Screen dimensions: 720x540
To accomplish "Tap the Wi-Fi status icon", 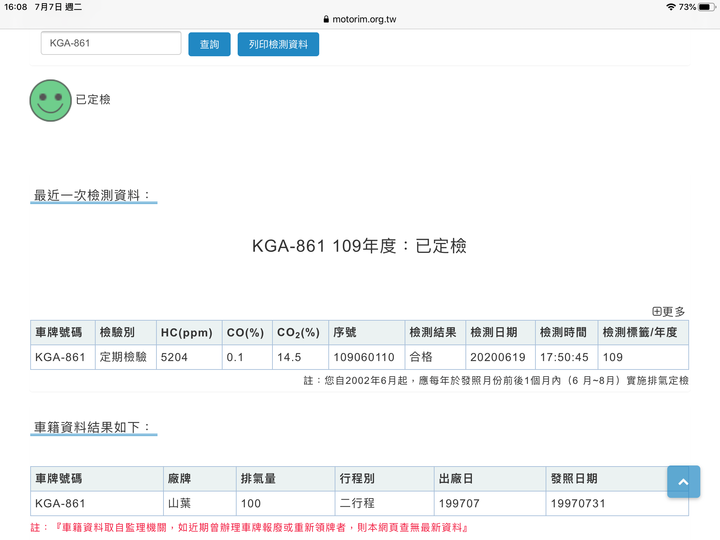I will (671, 7).
